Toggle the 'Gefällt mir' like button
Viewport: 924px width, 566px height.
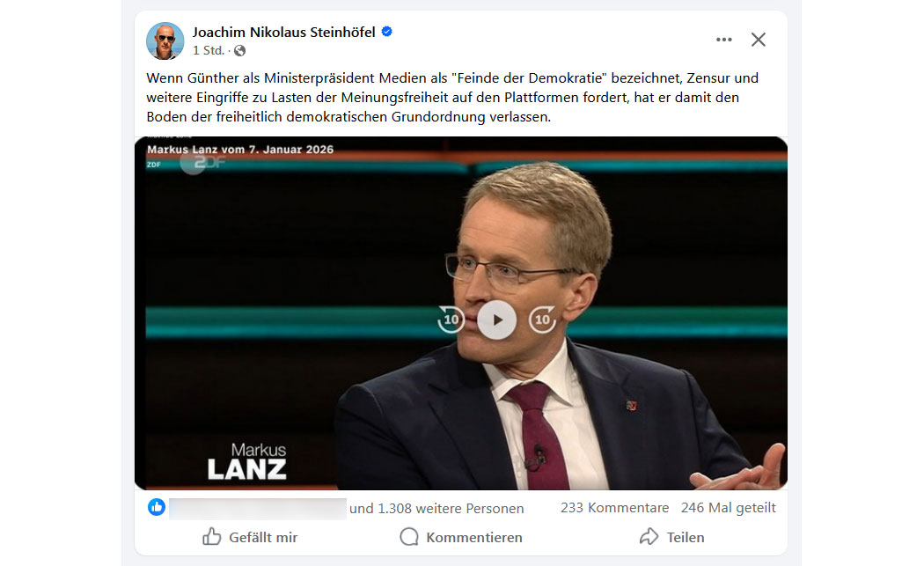250,537
